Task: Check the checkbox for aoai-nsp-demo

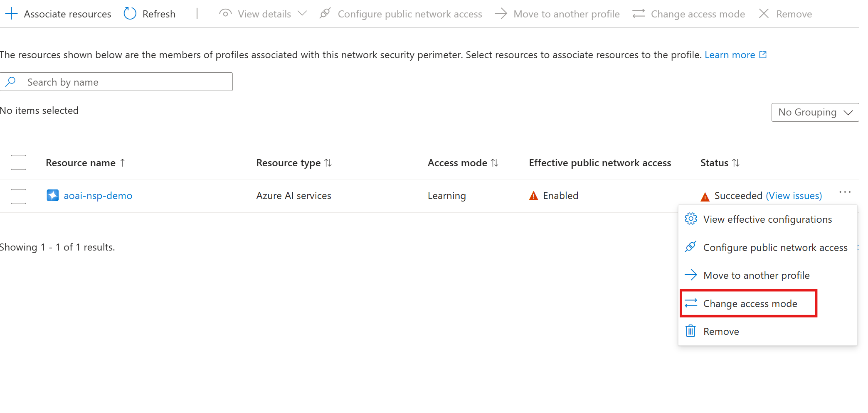Action: 18,196
